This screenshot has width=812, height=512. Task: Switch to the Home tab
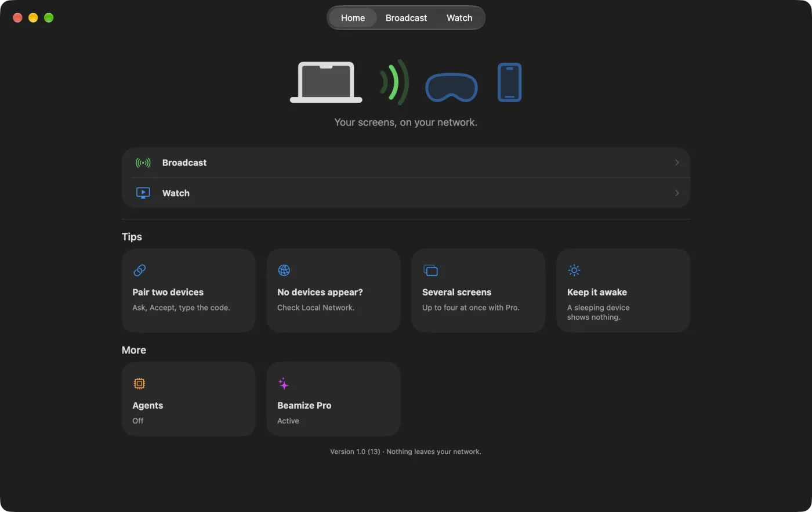(353, 18)
